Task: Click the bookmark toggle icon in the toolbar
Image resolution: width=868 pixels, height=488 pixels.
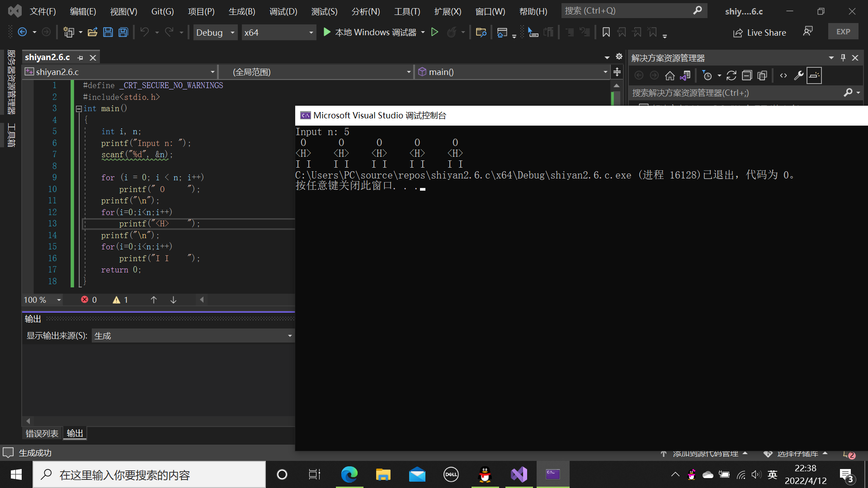Action: click(606, 32)
